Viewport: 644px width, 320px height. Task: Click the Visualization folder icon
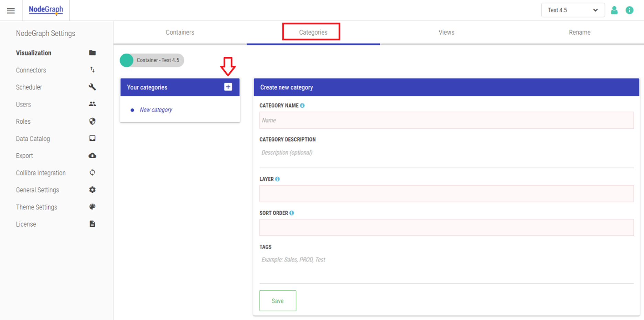point(92,53)
